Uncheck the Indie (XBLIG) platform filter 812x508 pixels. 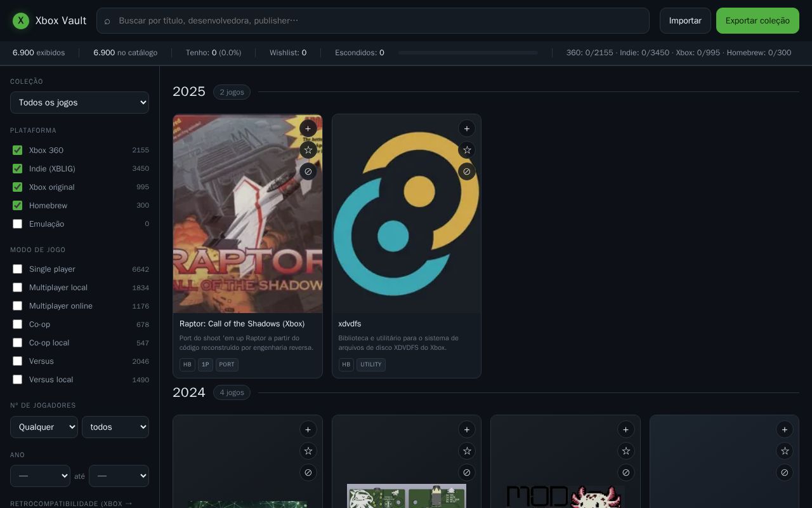click(18, 169)
